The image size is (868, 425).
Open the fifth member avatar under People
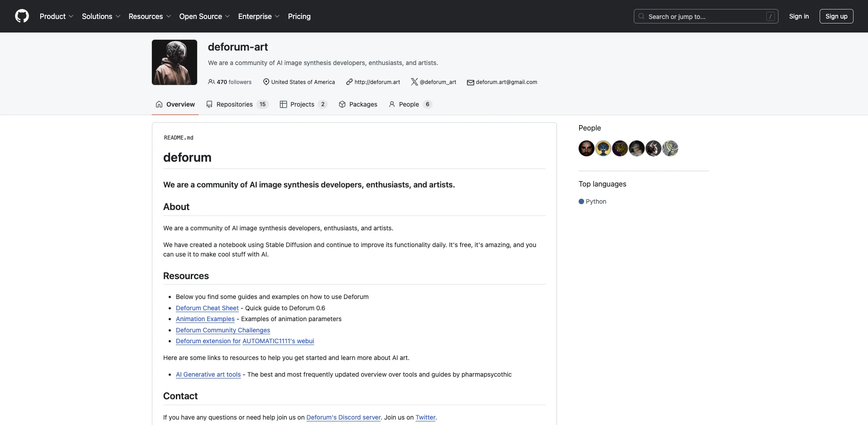pos(653,148)
